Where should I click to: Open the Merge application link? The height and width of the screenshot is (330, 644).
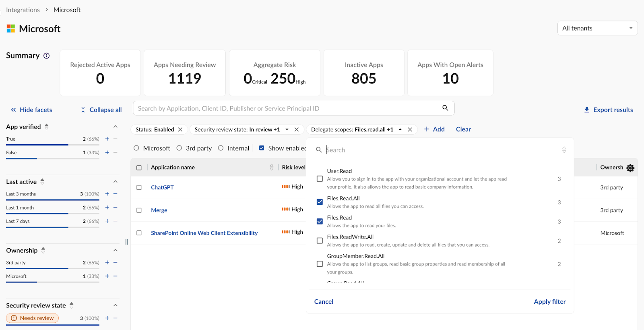point(159,210)
